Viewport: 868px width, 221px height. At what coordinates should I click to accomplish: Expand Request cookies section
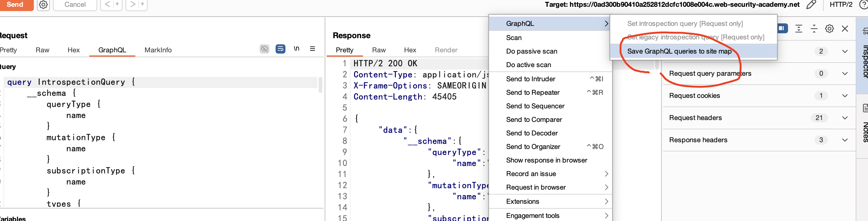click(x=844, y=96)
